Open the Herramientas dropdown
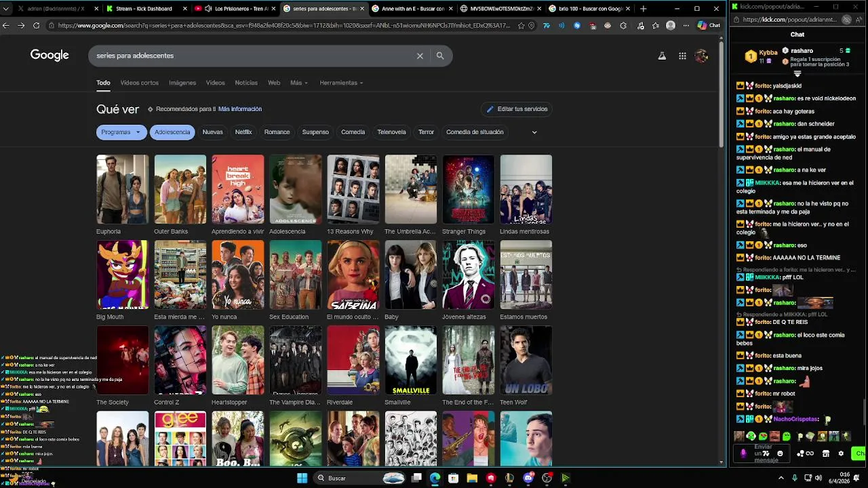 tap(341, 83)
